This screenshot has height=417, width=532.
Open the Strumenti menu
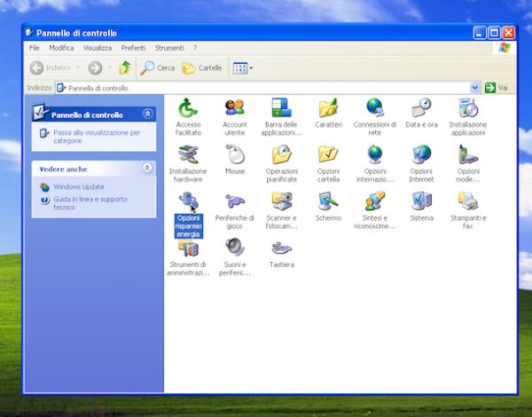click(x=168, y=48)
